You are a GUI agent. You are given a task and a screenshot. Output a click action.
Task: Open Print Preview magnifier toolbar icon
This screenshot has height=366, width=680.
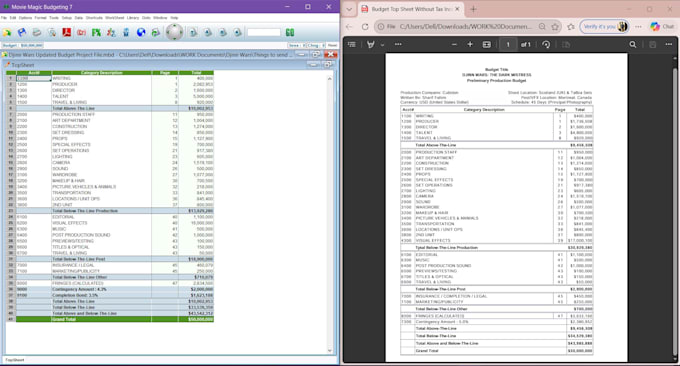point(52,33)
